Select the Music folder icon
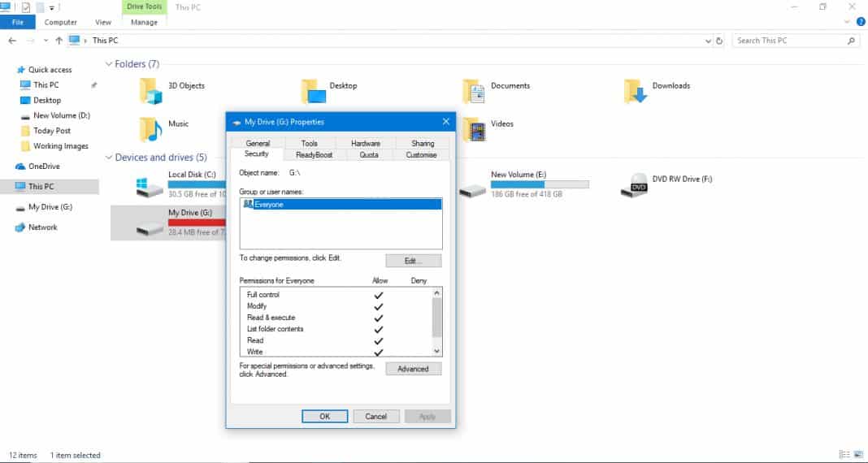 pyautogui.click(x=150, y=129)
